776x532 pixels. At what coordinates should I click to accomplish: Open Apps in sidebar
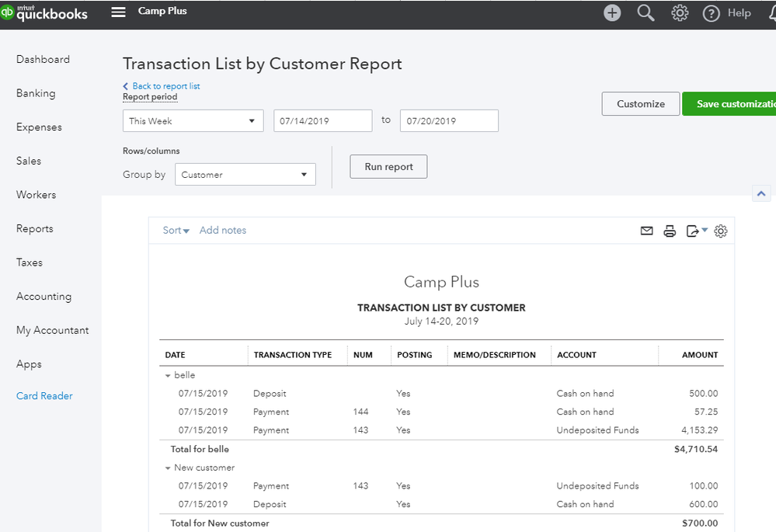[29, 364]
